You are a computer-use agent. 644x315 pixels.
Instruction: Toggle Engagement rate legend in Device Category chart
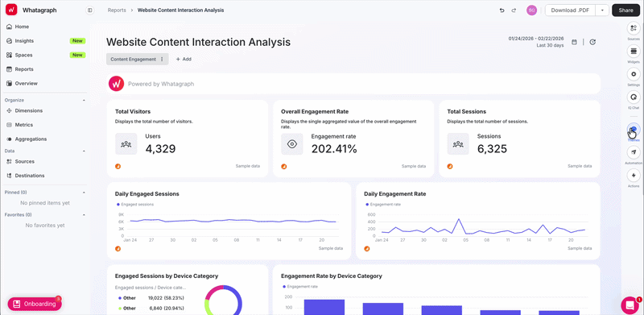pyautogui.click(x=300, y=287)
